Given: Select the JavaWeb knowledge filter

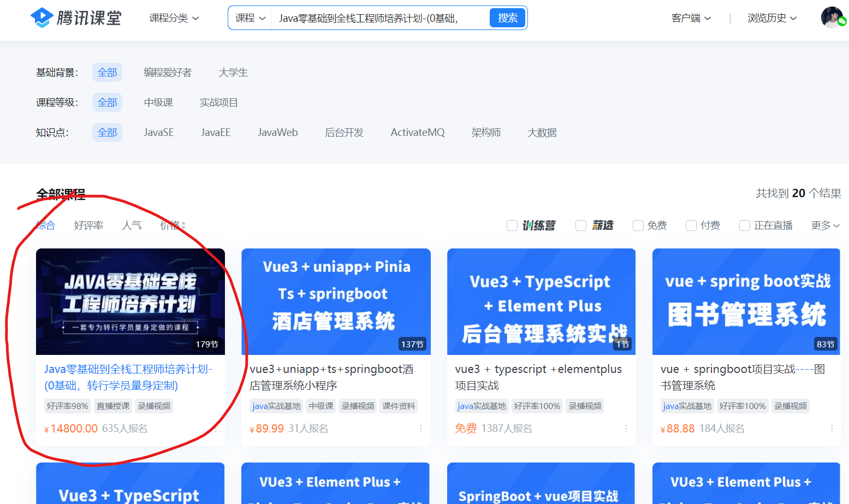Looking at the screenshot, I should tap(277, 133).
